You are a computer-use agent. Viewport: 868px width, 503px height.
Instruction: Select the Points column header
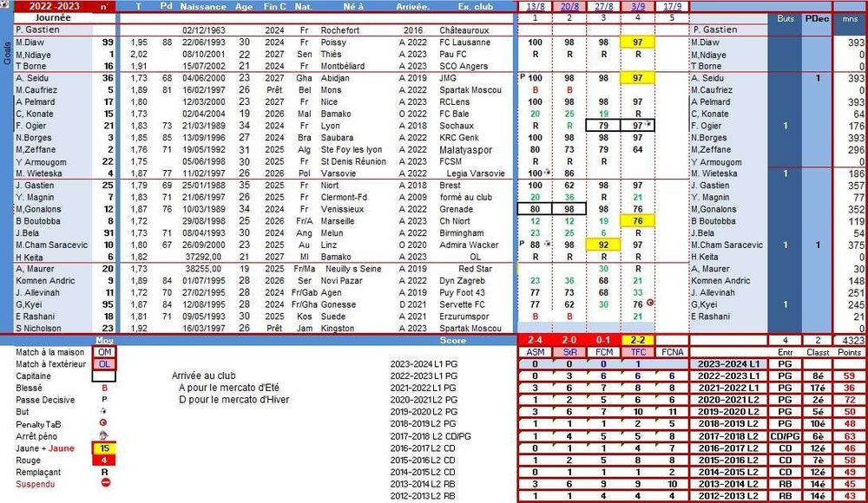click(849, 352)
